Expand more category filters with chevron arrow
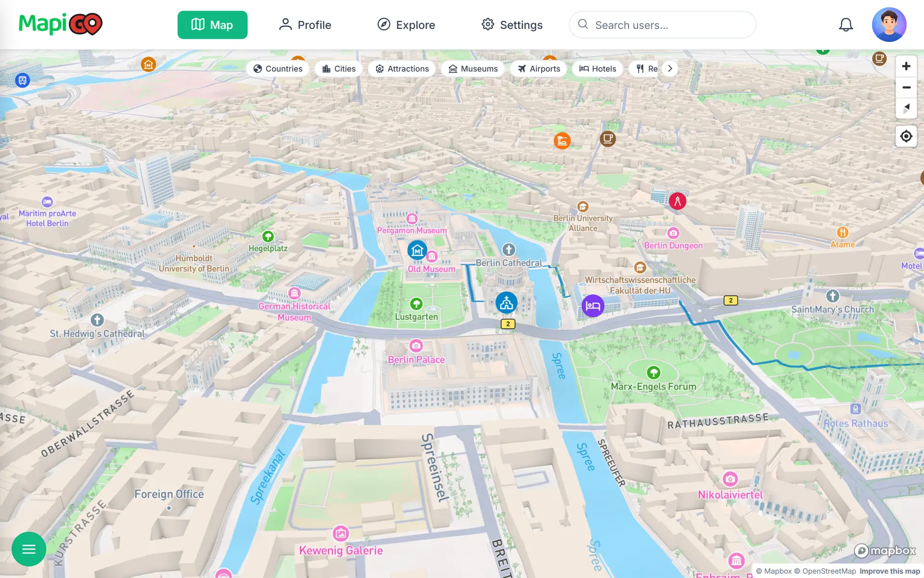 [x=670, y=68]
